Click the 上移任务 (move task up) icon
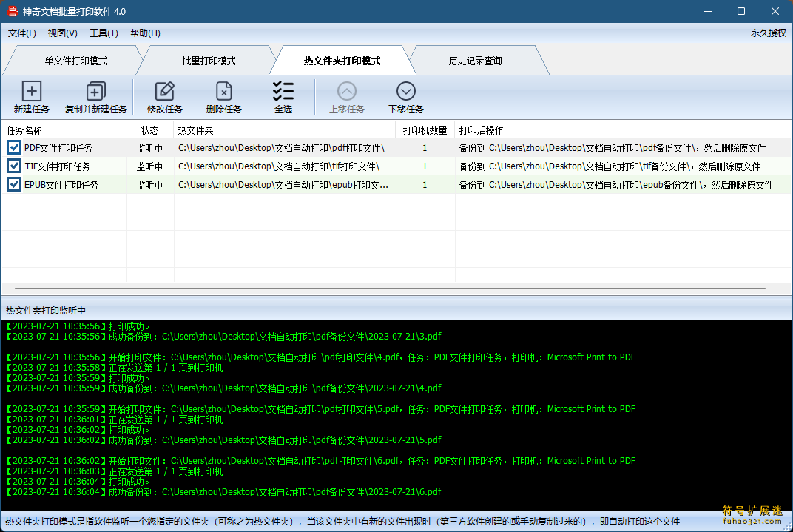Screen dimensions: 793x532 [x=347, y=91]
